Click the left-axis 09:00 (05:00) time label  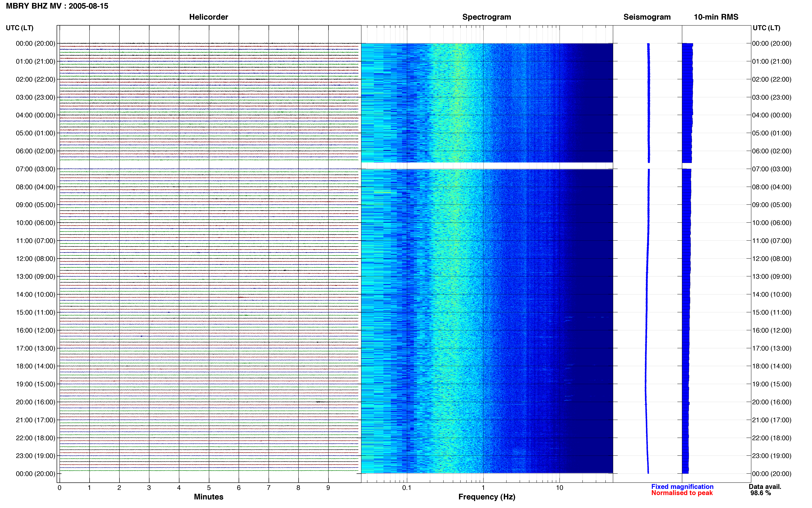point(36,205)
